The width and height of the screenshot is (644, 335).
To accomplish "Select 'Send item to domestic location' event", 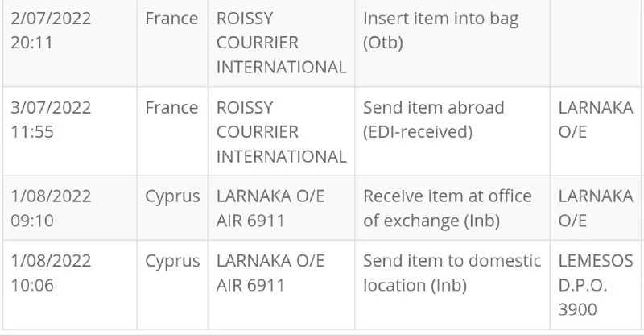I will pyautogui.click(x=452, y=272).
